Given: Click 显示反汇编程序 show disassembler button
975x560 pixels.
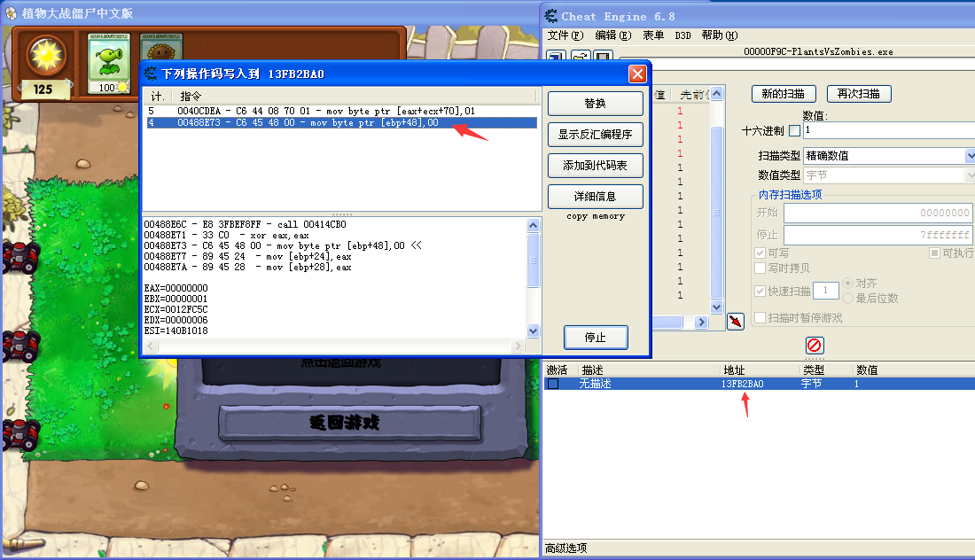Looking at the screenshot, I should pos(595,135).
